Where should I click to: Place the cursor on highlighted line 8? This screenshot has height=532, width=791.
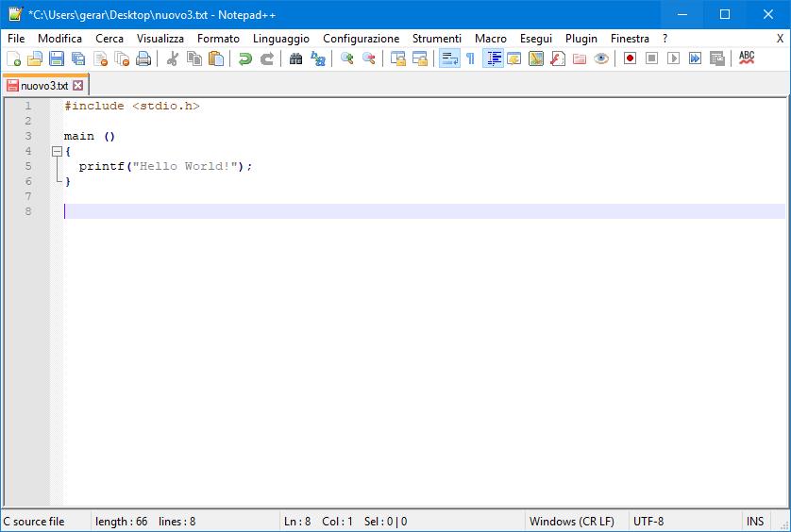click(x=424, y=211)
